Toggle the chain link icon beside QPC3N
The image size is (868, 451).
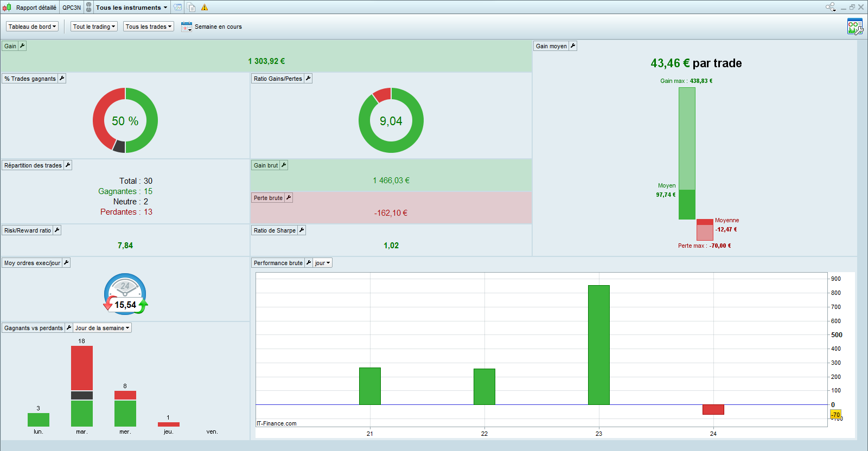[x=89, y=8]
